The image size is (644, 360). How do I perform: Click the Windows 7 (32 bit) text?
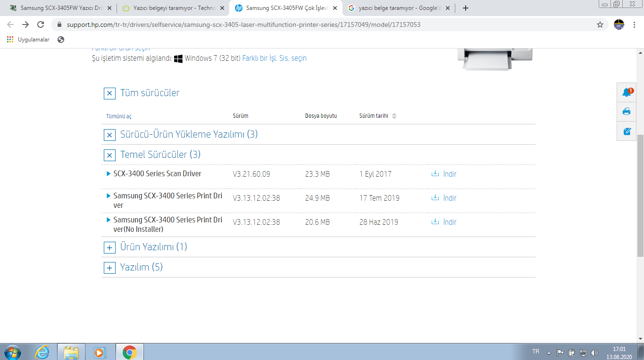[x=212, y=58]
